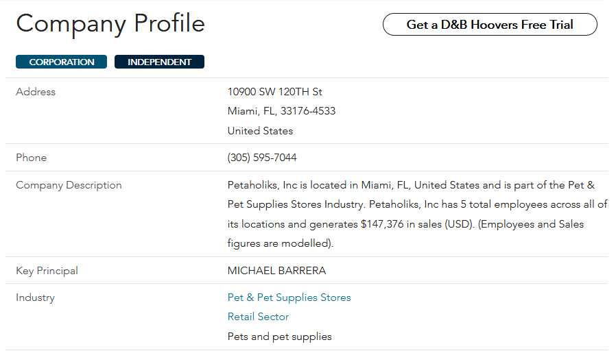This screenshot has width=616, height=364.
Task: Click the 'figures are modelled' text line
Action: [281, 243]
